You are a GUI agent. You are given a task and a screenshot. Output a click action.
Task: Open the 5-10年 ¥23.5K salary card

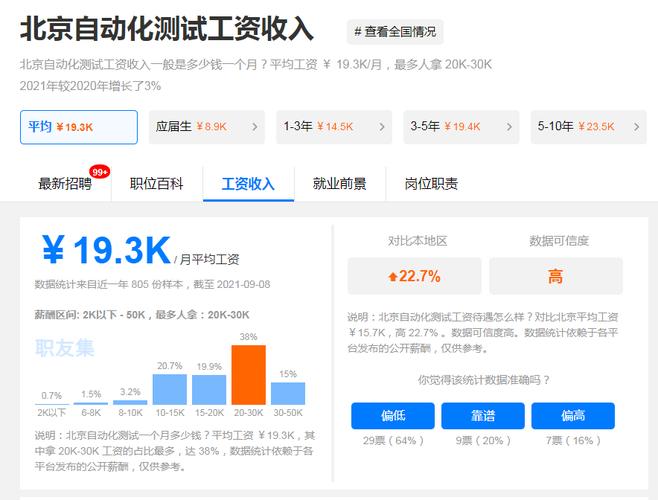(x=588, y=127)
